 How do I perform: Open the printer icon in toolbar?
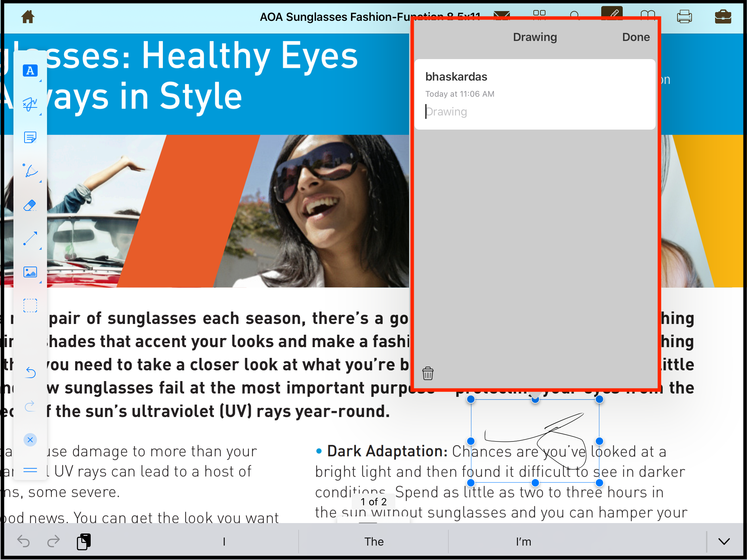point(684,16)
